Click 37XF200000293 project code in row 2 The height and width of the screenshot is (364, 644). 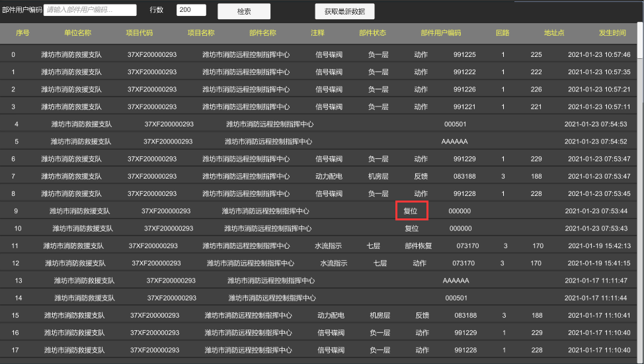pos(152,89)
